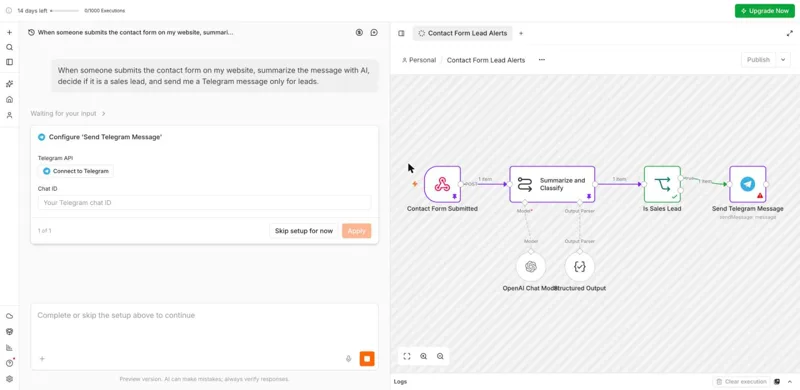Screen dimensions: 800x390
Task: Open the sparkle AI icon in left sidebar
Action: 9,84
